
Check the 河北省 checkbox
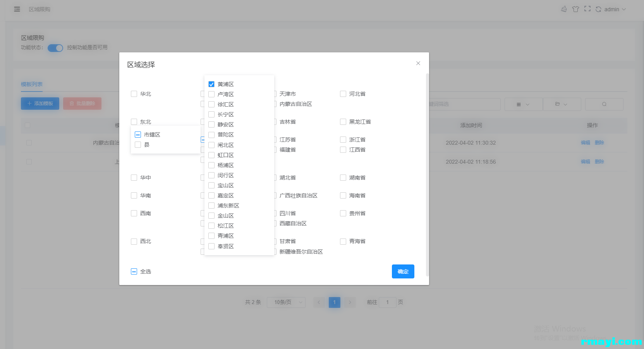pos(343,94)
